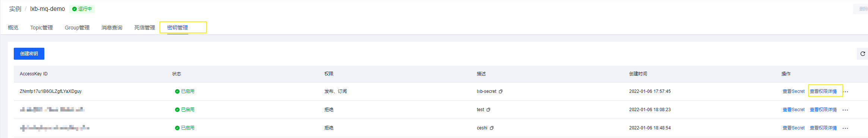View Secret for the test key
Viewport: 868px width, 138px height.
(x=793, y=110)
